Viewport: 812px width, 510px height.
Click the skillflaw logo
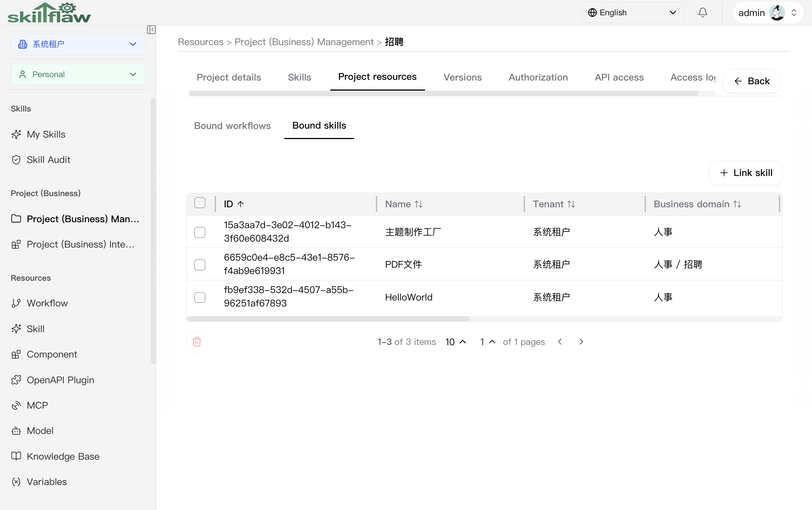pyautogui.click(x=49, y=13)
